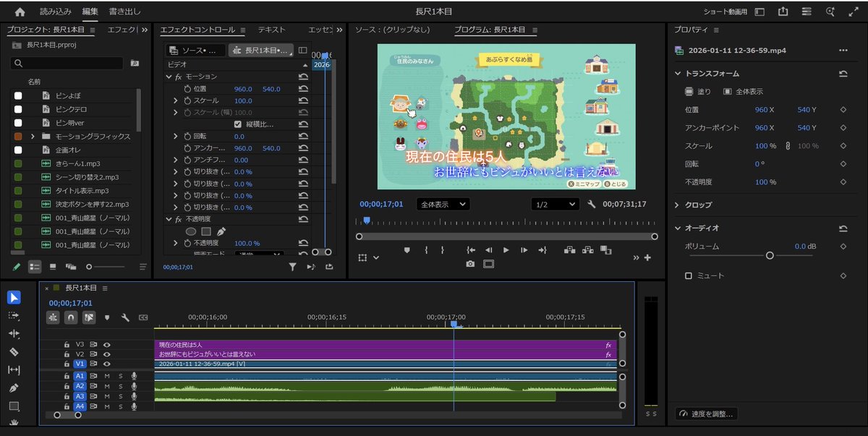Viewport: 868px width, 436px height.
Task: Open project panel search folder icon
Action: pos(135,64)
